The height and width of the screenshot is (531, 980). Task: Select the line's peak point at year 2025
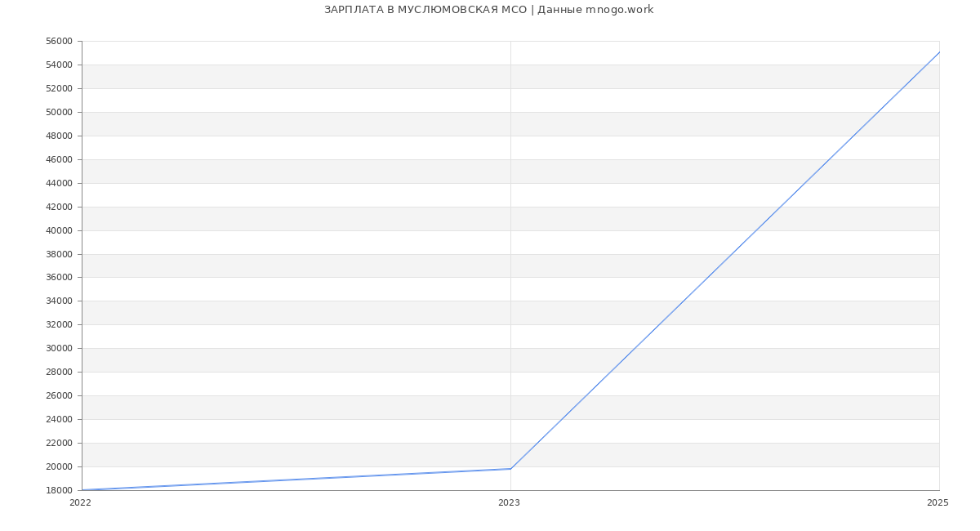(x=939, y=52)
